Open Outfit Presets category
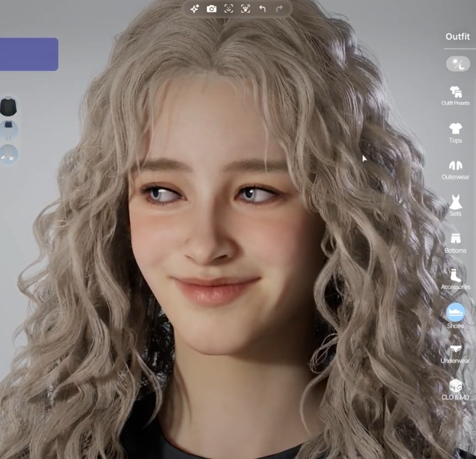This screenshot has width=476, height=459. coord(455,95)
